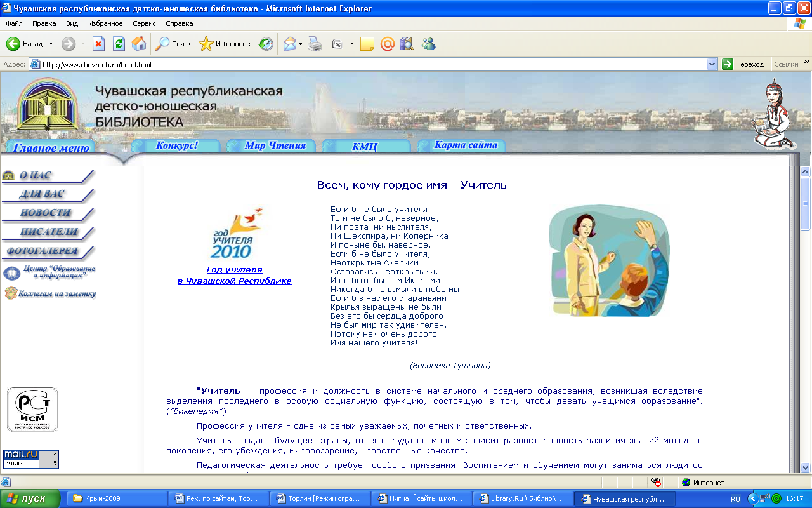The height and width of the screenshot is (508, 812).
Task: Open Центр Образование и информация link
Action: 49,272
